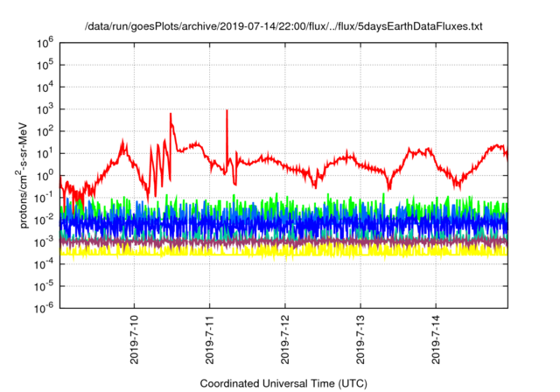Screen dimensions: 560x392
Task: Click the y-axis label 10^-2
Action: click(x=44, y=220)
